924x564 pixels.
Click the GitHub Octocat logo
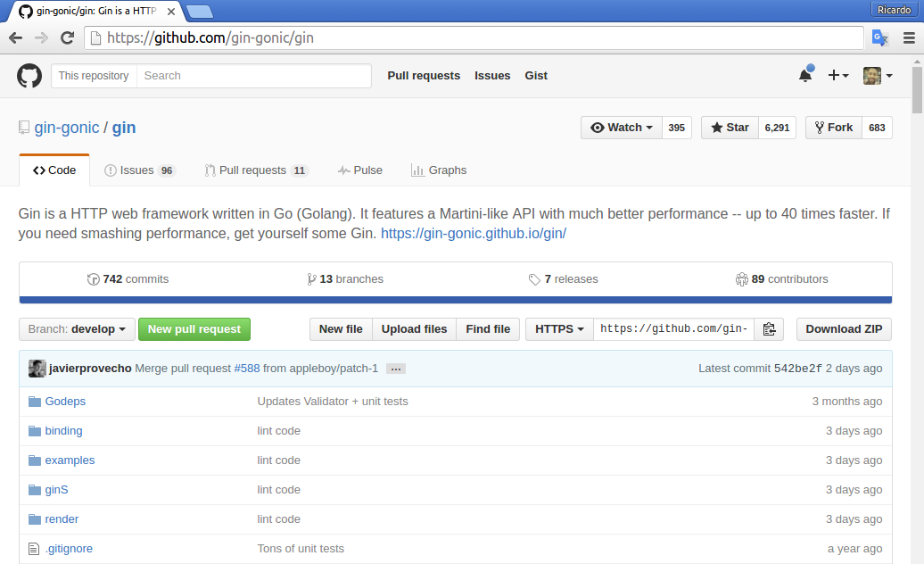click(x=29, y=76)
